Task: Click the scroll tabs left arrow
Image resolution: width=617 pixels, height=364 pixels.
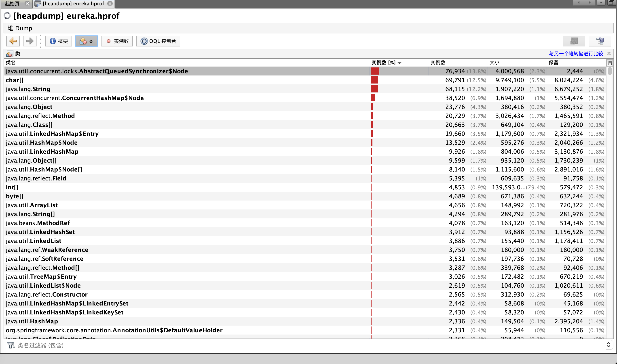Action: click(579, 3)
